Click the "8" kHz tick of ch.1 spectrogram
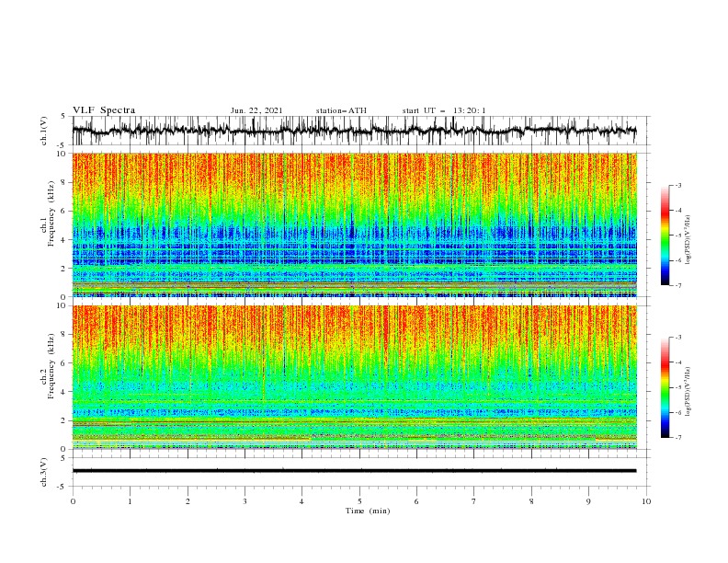 pyautogui.click(x=64, y=182)
